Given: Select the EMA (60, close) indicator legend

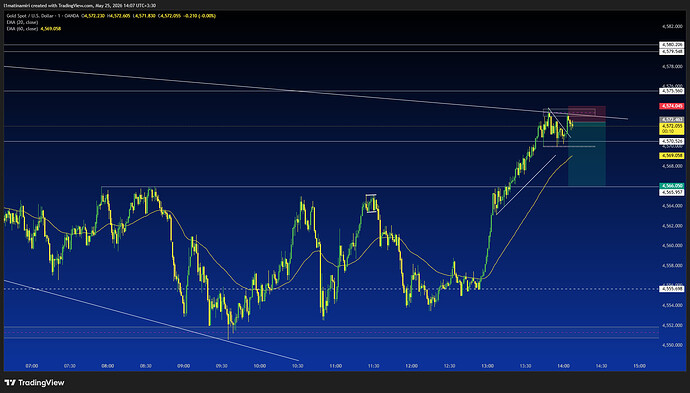Looking at the screenshot, I should coord(22,29).
